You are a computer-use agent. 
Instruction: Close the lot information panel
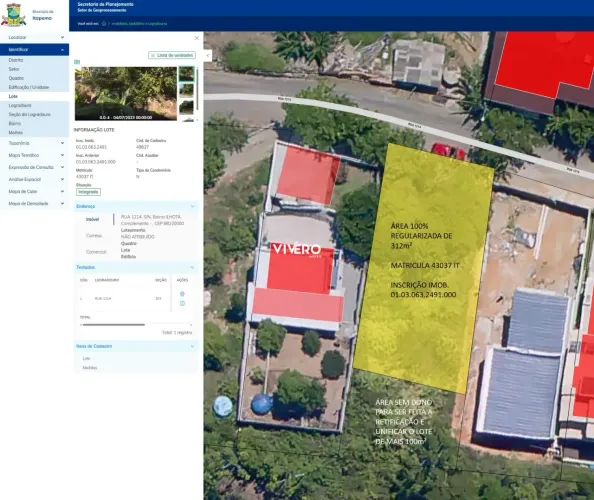[x=197, y=38]
